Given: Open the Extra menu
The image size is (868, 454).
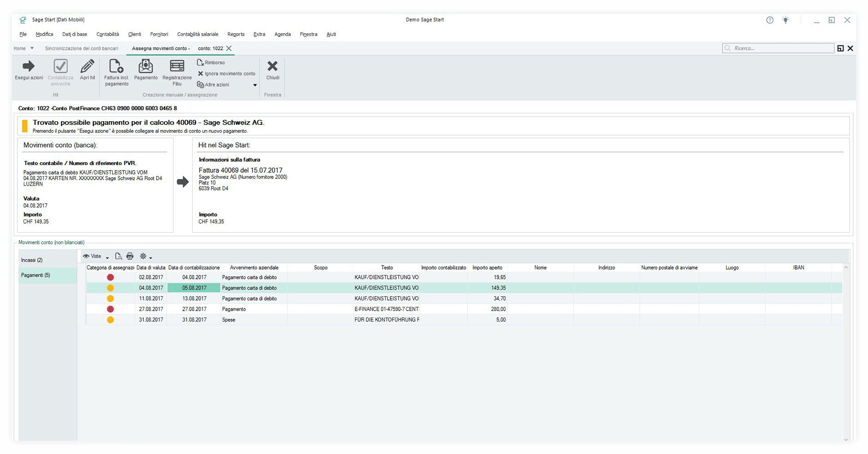Looking at the screenshot, I should point(259,34).
